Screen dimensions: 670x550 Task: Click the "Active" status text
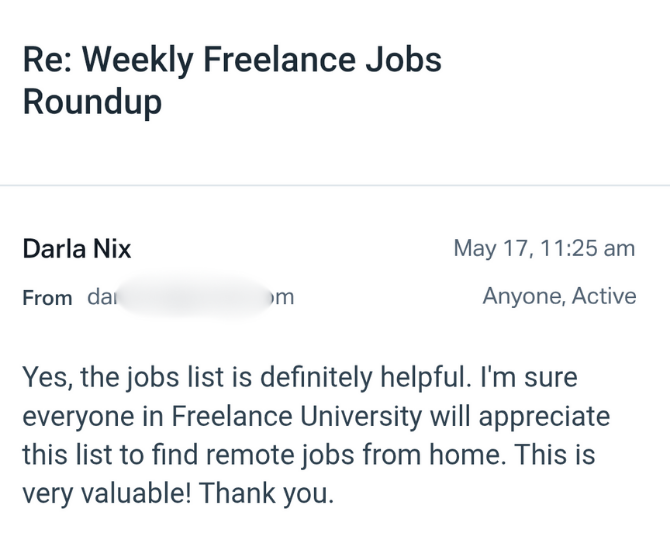click(604, 296)
